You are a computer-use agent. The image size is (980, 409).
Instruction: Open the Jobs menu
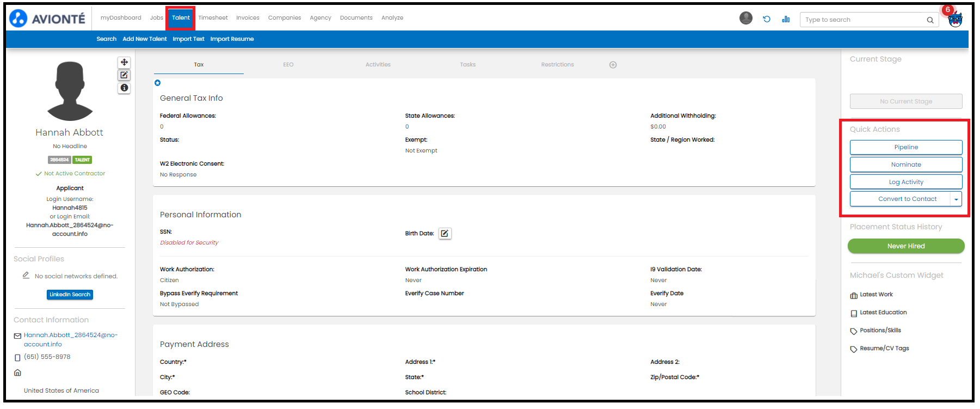click(157, 18)
